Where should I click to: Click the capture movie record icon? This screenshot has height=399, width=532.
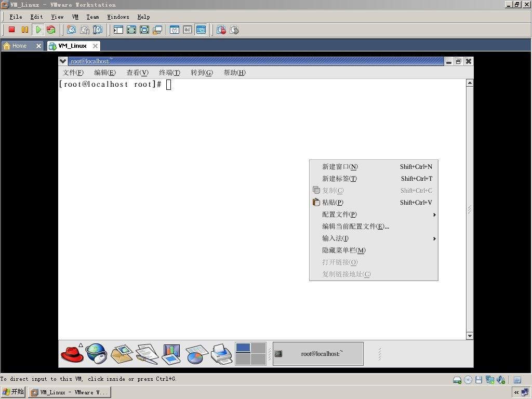(x=221, y=30)
